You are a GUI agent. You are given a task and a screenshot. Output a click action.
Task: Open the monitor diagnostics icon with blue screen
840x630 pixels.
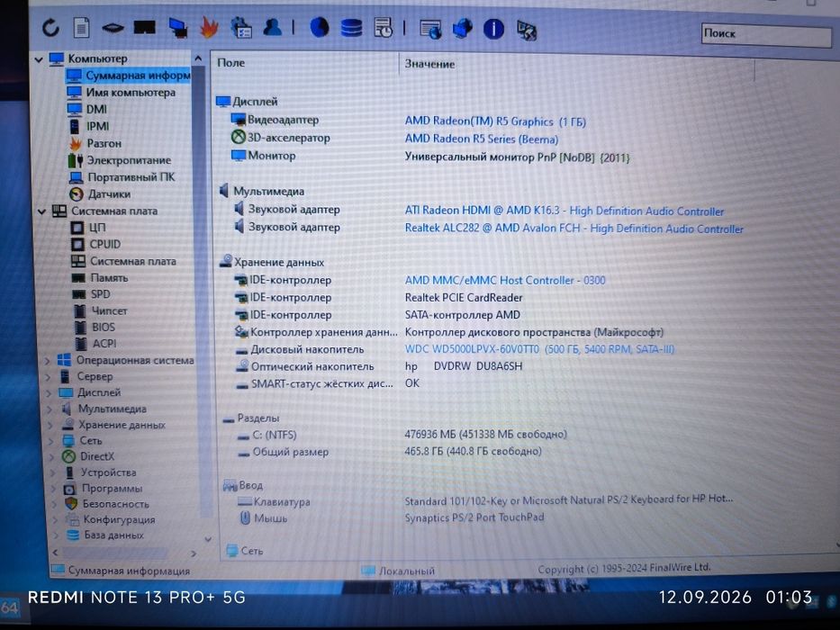pos(178,28)
